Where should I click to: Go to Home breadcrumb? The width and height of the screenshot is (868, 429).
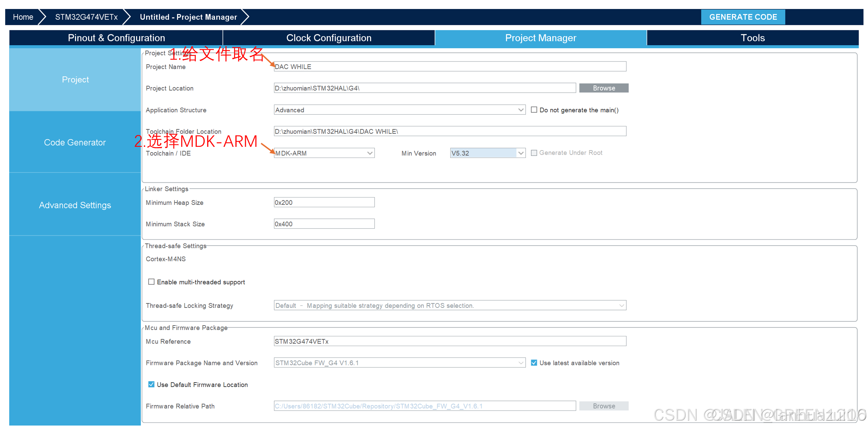[x=23, y=17]
